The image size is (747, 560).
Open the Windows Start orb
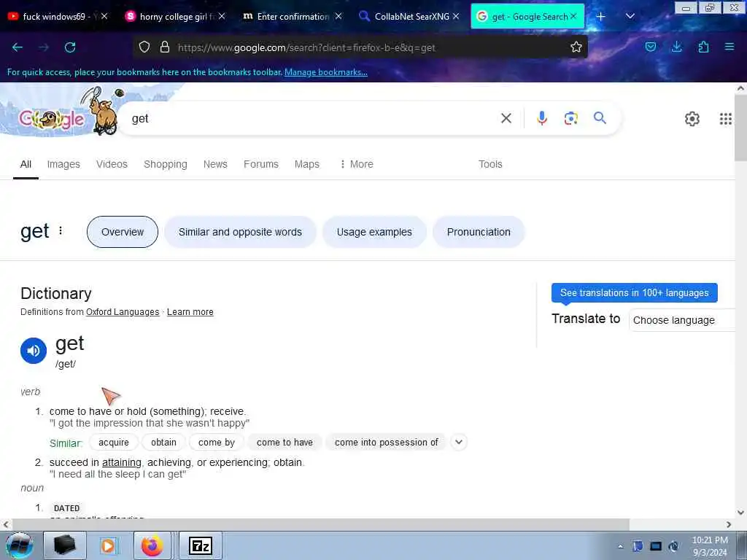click(20, 545)
